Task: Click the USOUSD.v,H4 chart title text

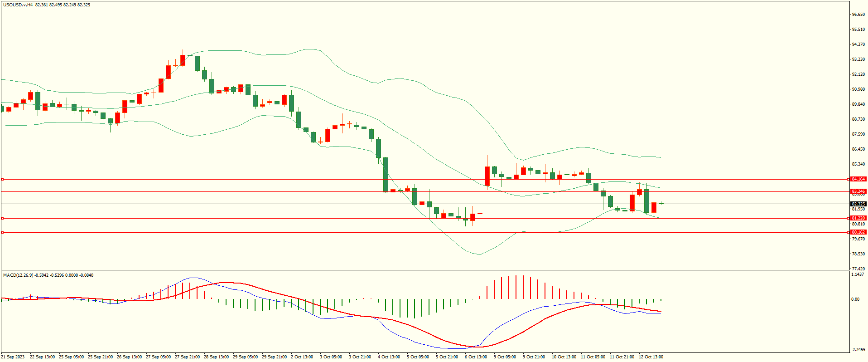Action: pos(18,5)
